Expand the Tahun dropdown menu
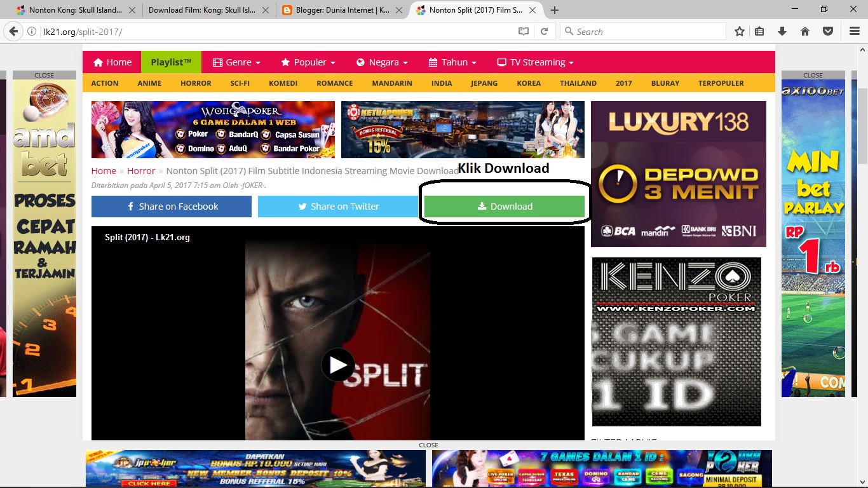This screenshot has width=868, height=488. [452, 62]
